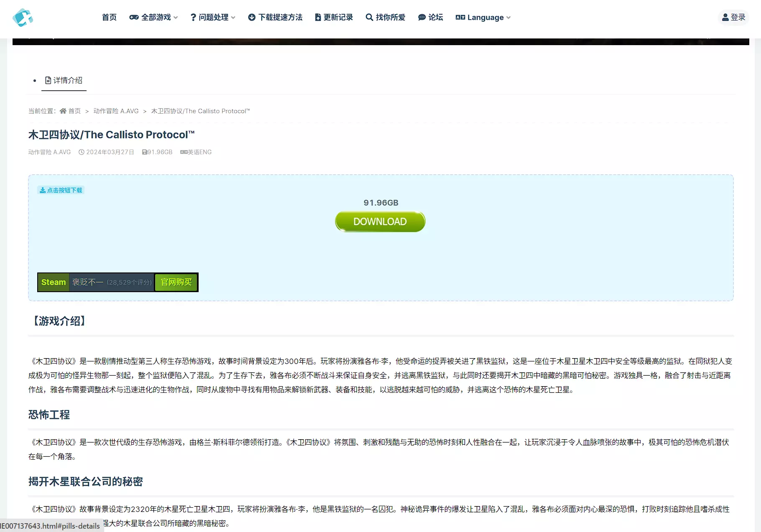Click the question mark icon beside 问题处理
Image resolution: width=761 pixels, height=532 pixels.
193,18
